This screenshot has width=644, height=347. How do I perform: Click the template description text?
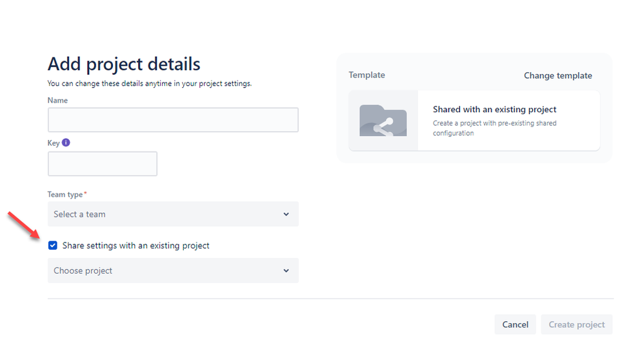point(494,128)
